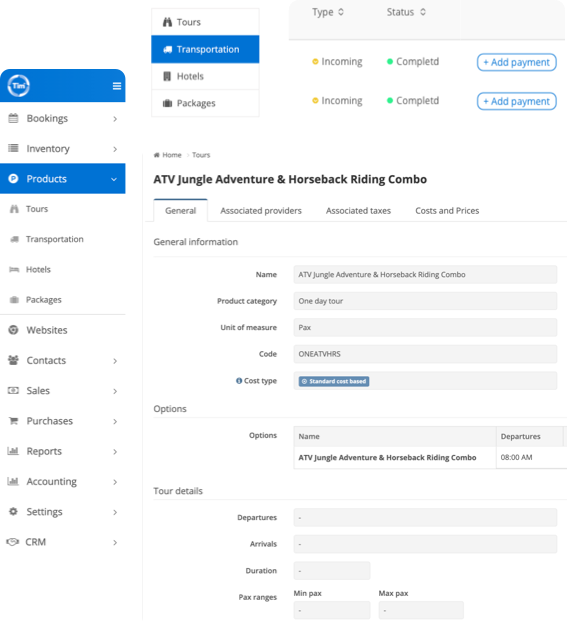Follow the Tours breadcrumb link
Viewport: 567px width, 628px height.
(x=201, y=155)
